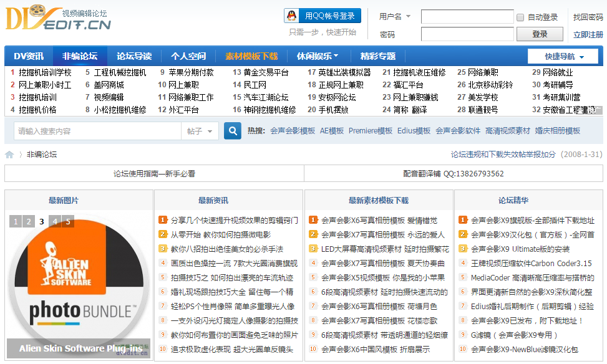The width and height of the screenshot is (607, 364).
Task: Expand the 休闲娱乐 menu
Action: (x=318, y=57)
